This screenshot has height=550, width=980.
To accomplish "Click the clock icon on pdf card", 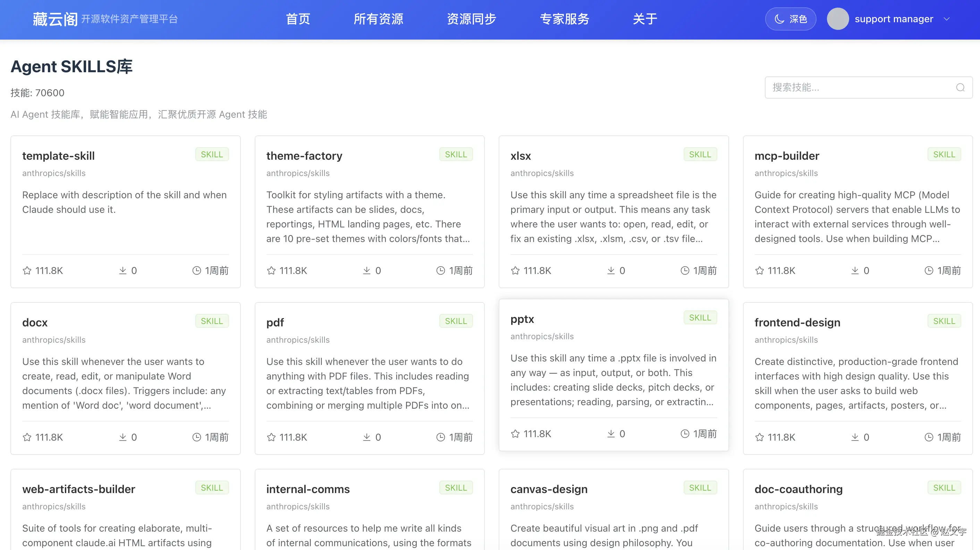I will click(440, 437).
